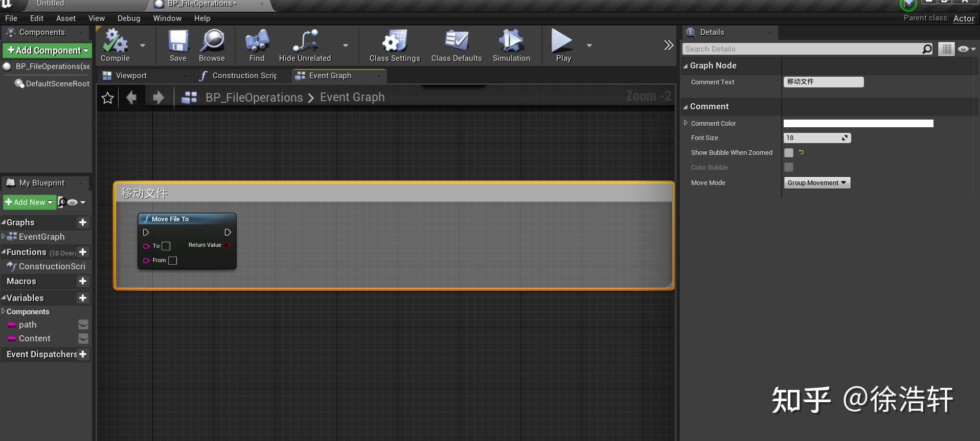This screenshot has width=980, height=441.
Task: Click search magnifier in Details panel
Action: (927, 49)
